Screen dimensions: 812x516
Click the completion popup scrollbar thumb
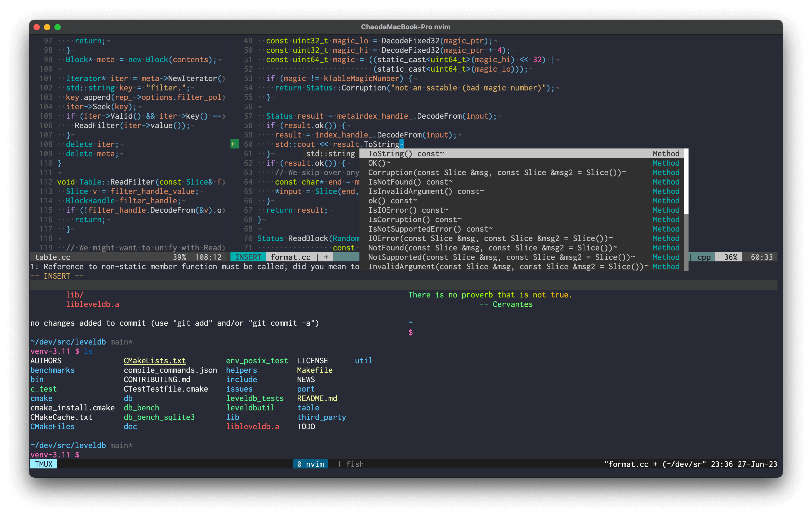(686, 182)
